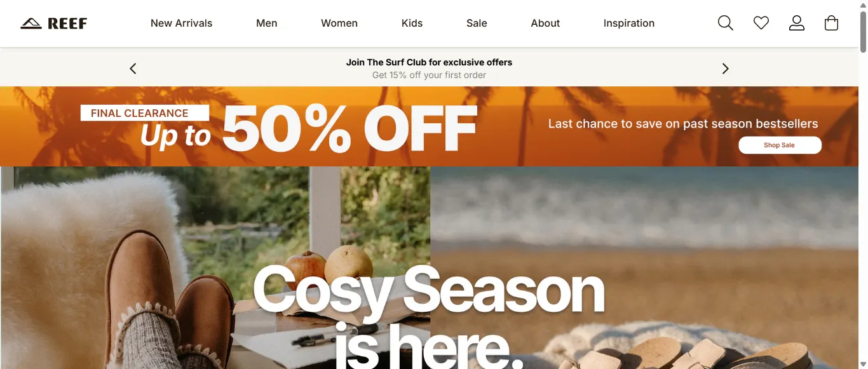Open the New Arrivals menu
The image size is (868, 369).
click(182, 23)
